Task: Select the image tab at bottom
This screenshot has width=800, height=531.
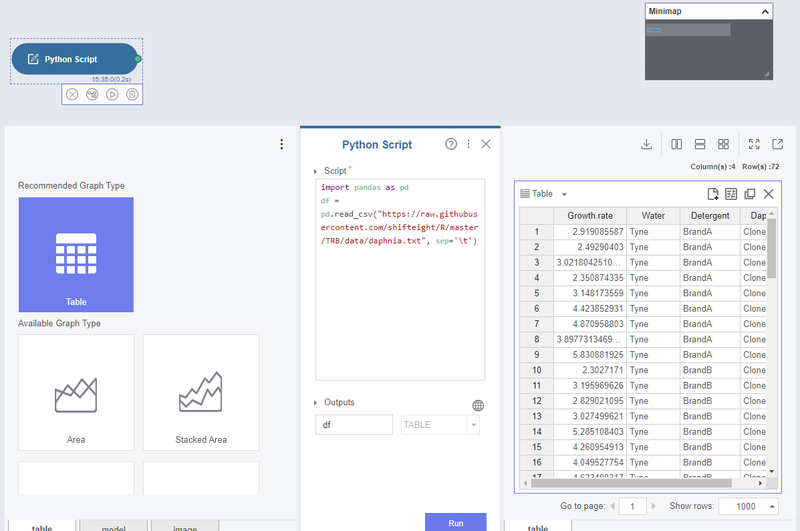Action: coord(185,526)
